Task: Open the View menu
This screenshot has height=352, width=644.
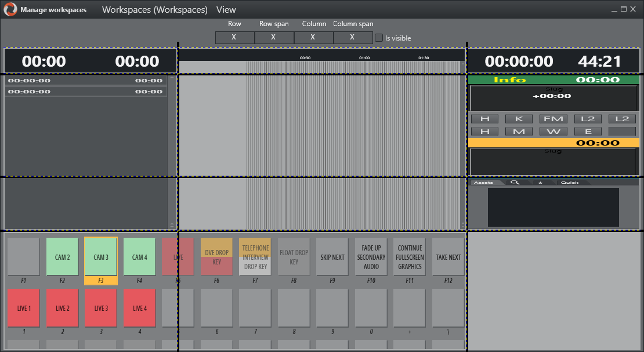Action: tap(226, 10)
